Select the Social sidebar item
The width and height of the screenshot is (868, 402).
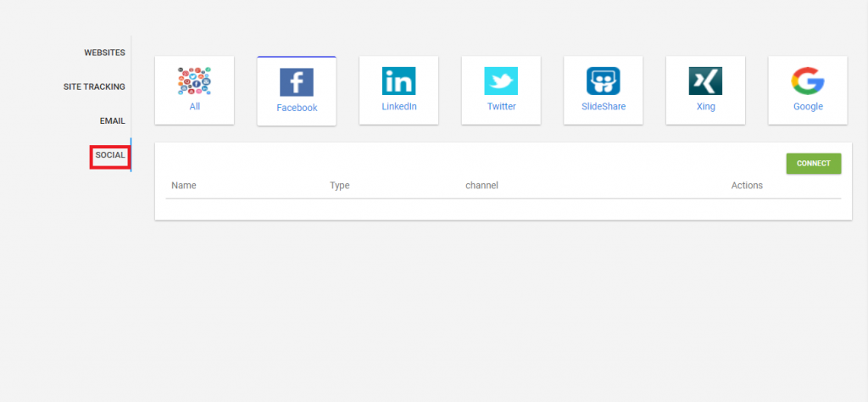click(110, 155)
